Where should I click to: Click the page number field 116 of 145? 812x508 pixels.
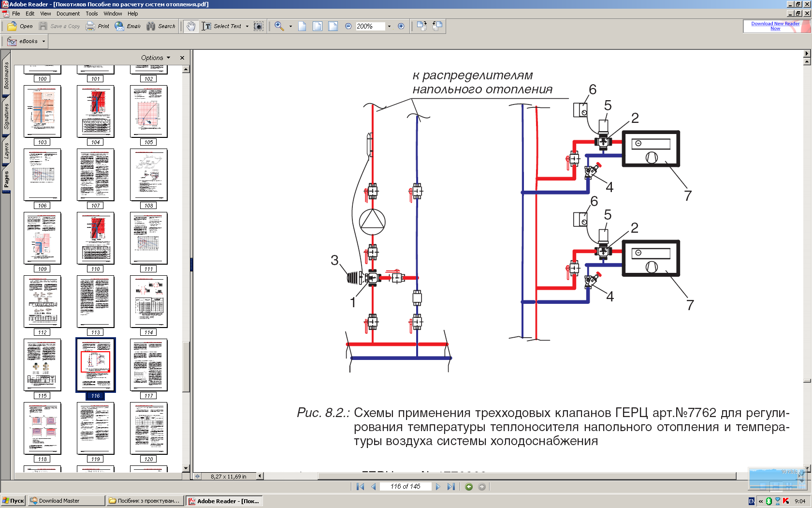coord(406,487)
